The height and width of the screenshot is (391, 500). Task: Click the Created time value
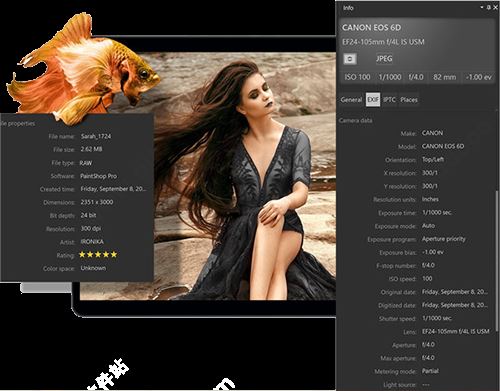[x=113, y=189]
